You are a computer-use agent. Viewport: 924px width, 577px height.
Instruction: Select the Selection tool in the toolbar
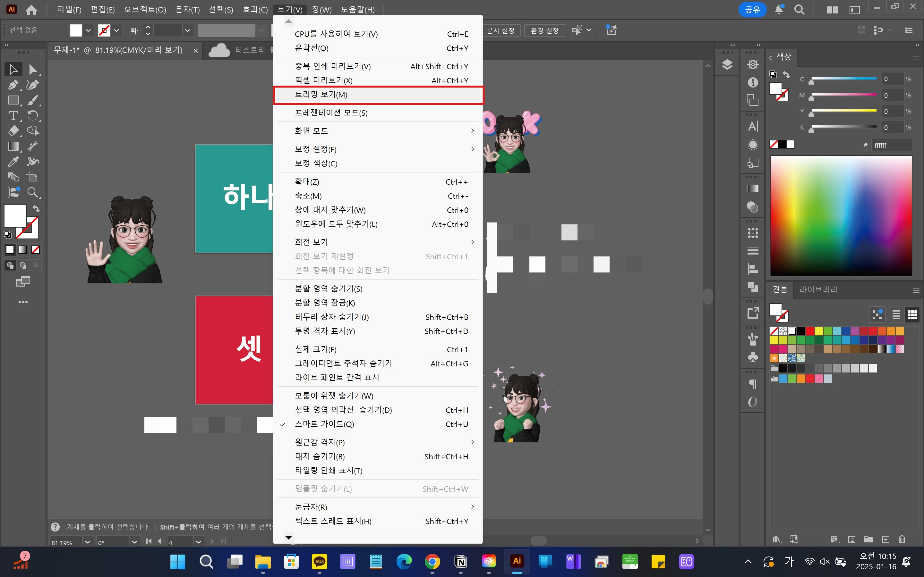pos(13,69)
